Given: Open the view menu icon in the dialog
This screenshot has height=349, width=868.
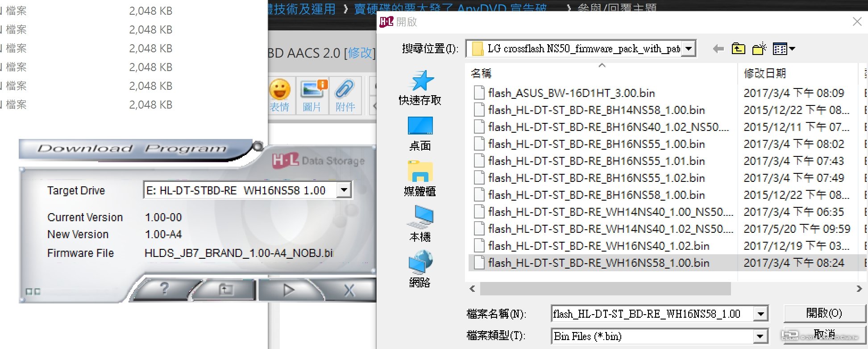Looking at the screenshot, I should pos(784,49).
